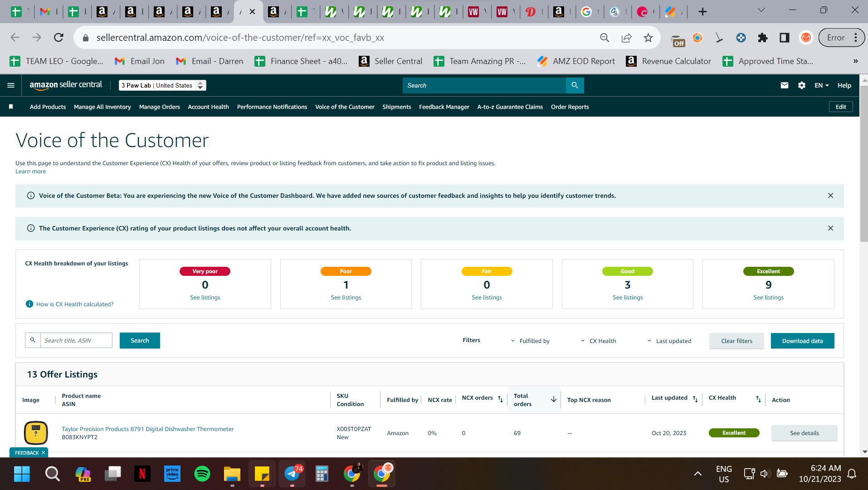
Task: Click the browser share icon
Action: click(x=626, y=38)
